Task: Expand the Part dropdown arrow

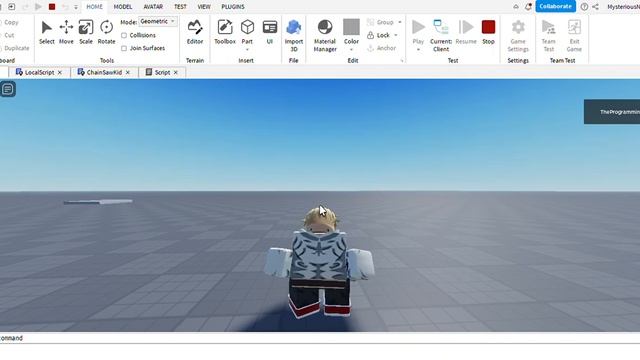Action: [247, 50]
